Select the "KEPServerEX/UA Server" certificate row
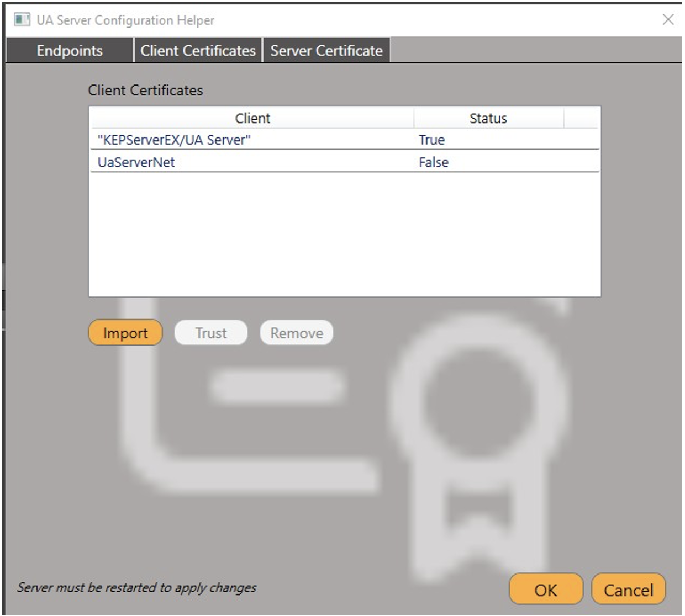685x616 pixels. (x=174, y=140)
